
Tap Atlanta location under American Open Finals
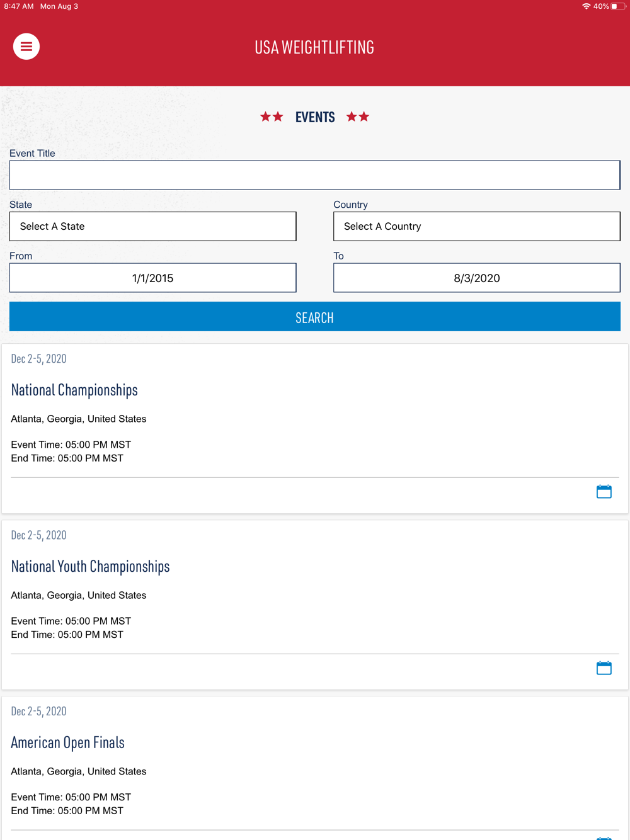pos(79,771)
